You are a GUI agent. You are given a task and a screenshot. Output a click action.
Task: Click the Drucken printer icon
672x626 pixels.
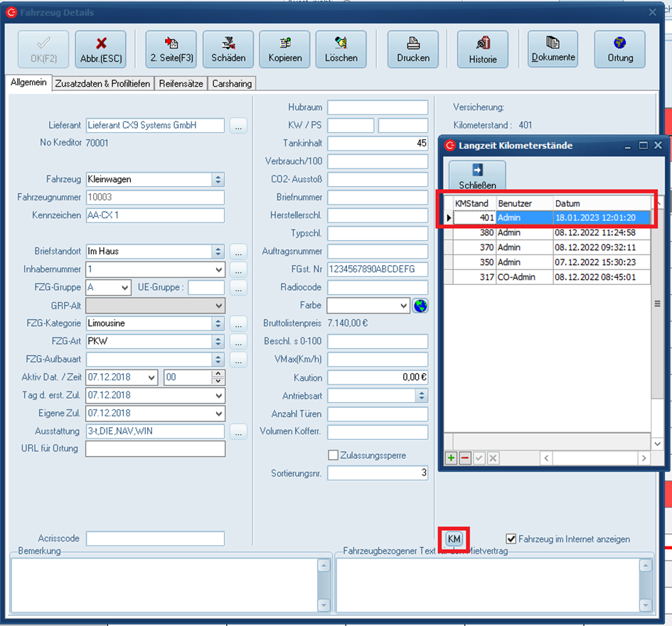pos(413,49)
